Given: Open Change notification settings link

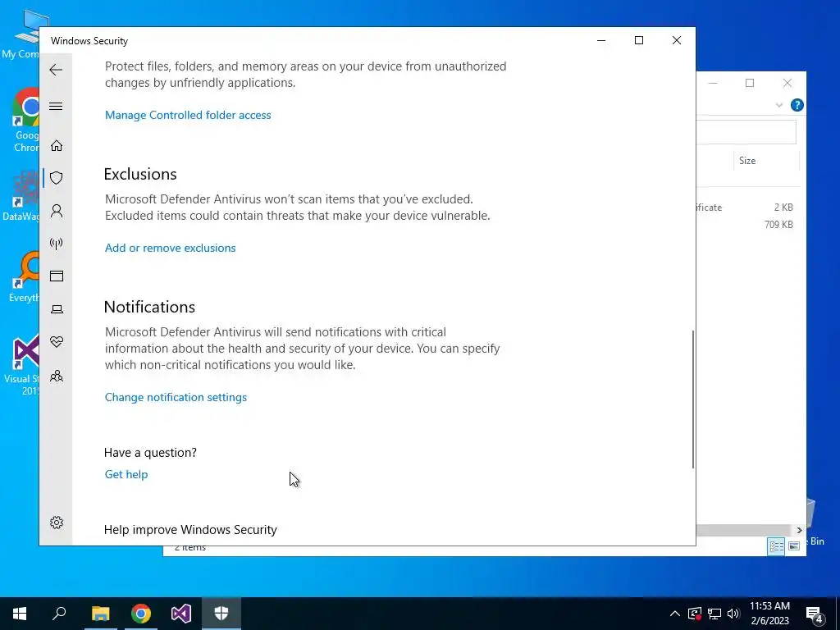Looking at the screenshot, I should 176,398.
